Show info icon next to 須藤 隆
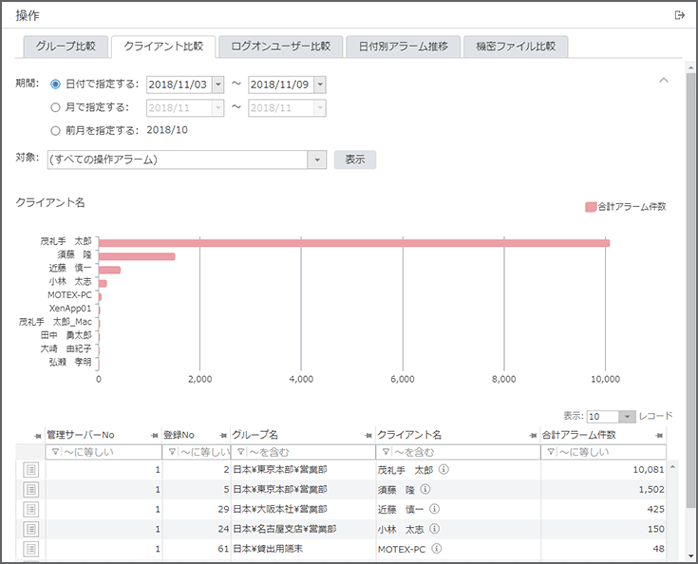Viewport: 698px width, 564px height. [425, 489]
